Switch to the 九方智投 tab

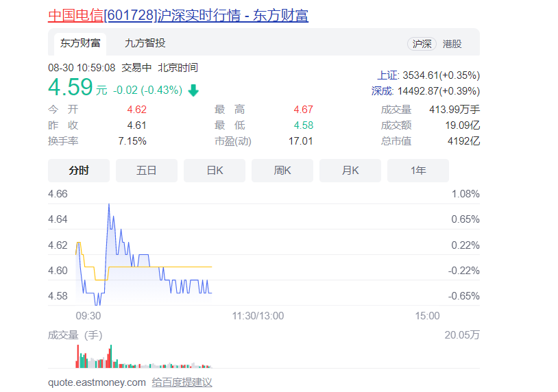pos(145,43)
